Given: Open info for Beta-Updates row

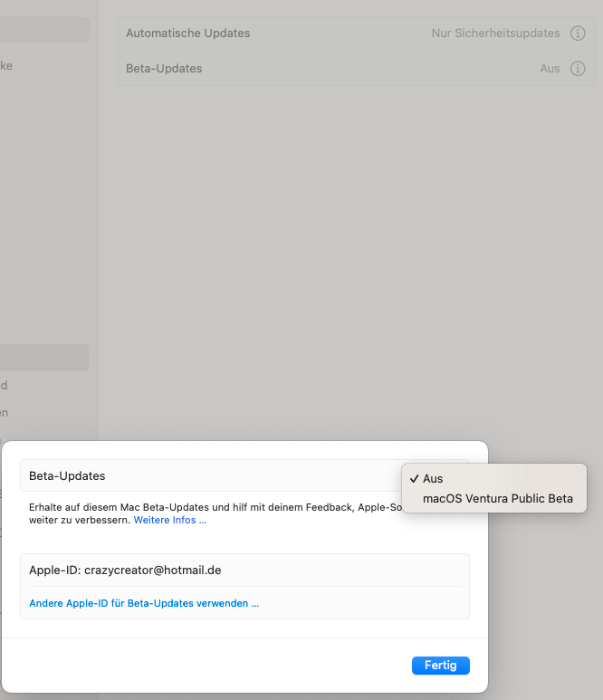Looking at the screenshot, I should tap(578, 68).
